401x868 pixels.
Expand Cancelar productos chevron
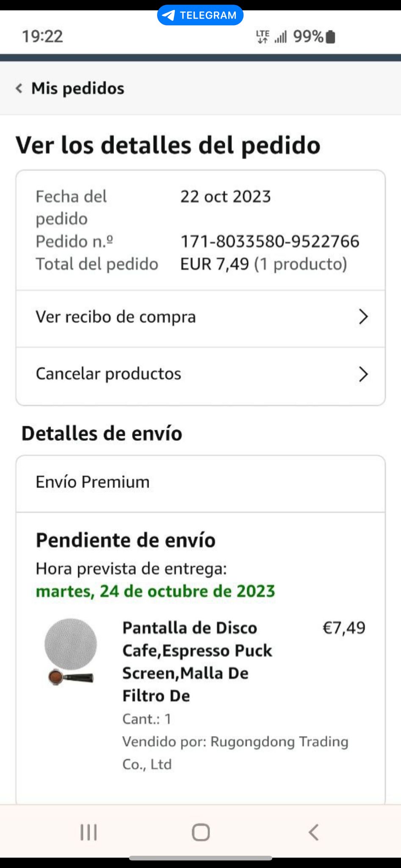(363, 374)
